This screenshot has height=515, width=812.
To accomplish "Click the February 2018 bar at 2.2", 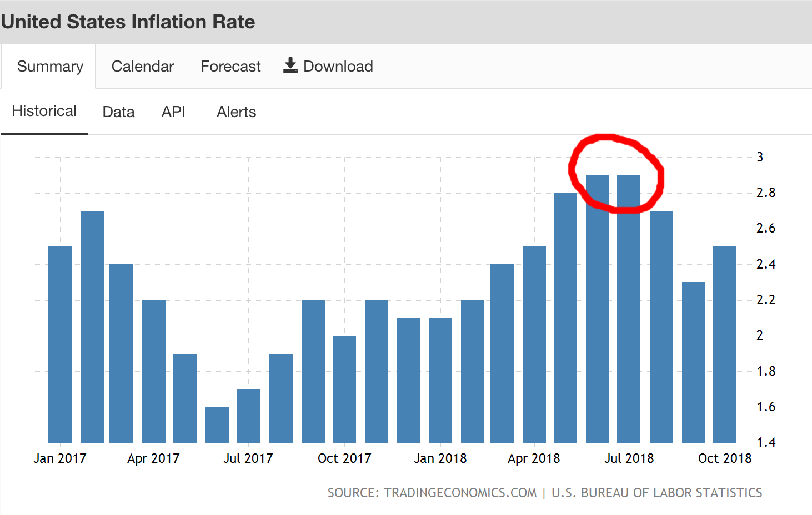I will 473,371.
